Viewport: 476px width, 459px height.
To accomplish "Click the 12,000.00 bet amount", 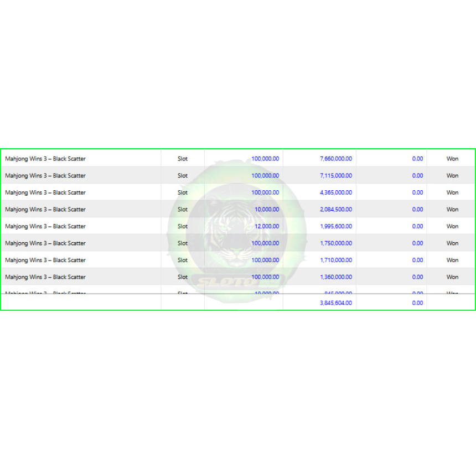I will pyautogui.click(x=267, y=227).
